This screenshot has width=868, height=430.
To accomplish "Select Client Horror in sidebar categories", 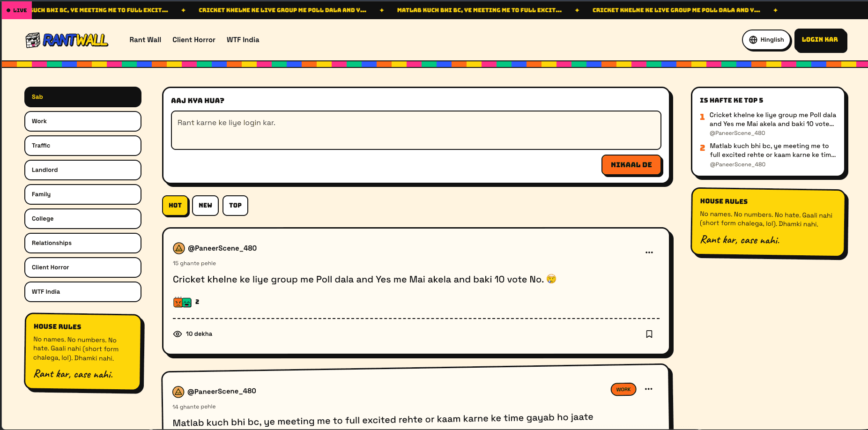I will pos(83,267).
